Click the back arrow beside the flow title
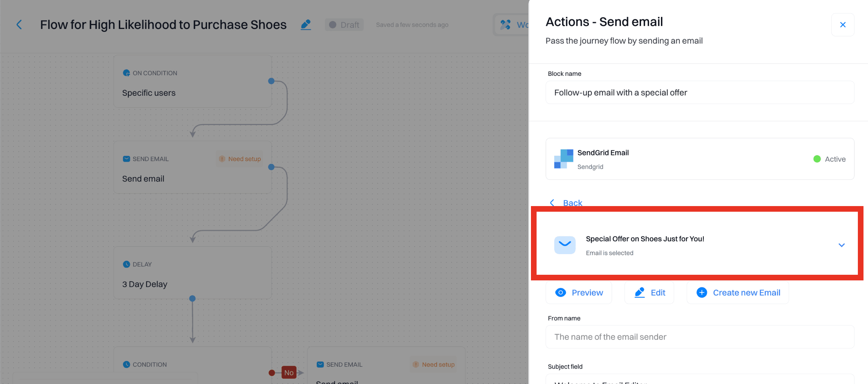The height and width of the screenshot is (384, 868). tap(19, 25)
